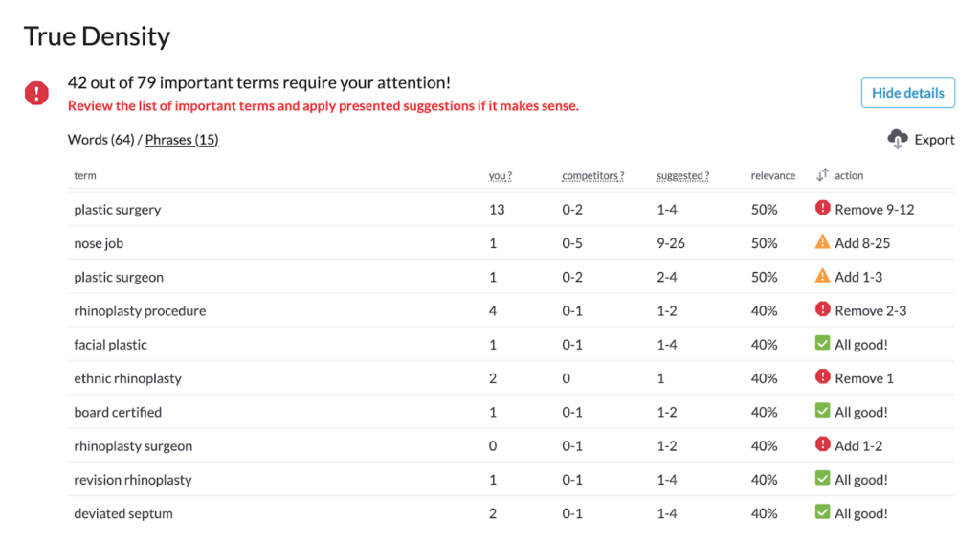980x544 pixels.
Task: Click the green check icon for board certified
Action: point(822,410)
